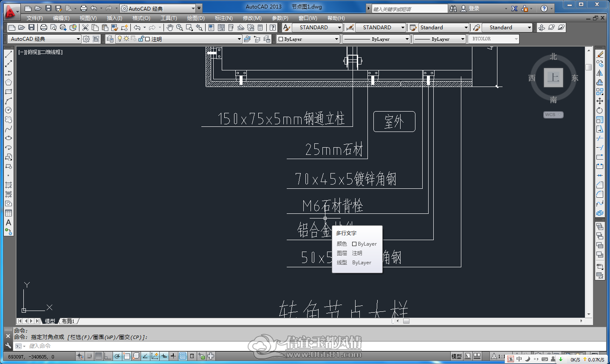Click the Help question mark toolbar icon
This screenshot has width=610, height=364.
click(273, 28)
